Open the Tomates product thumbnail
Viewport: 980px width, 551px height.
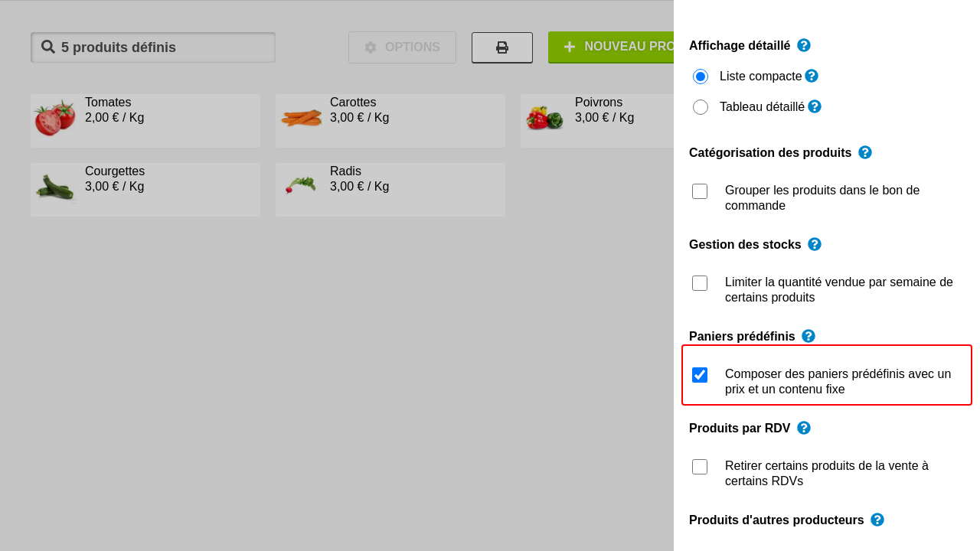(54, 119)
